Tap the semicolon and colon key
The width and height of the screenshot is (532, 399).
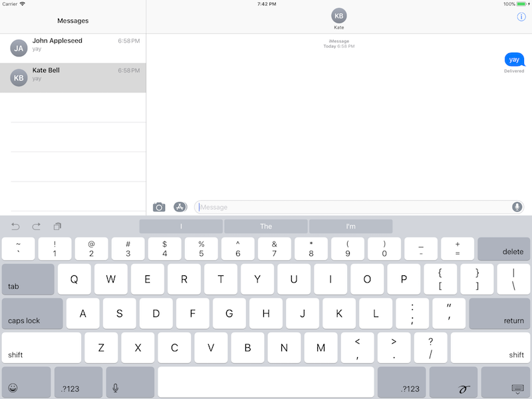[412, 313]
